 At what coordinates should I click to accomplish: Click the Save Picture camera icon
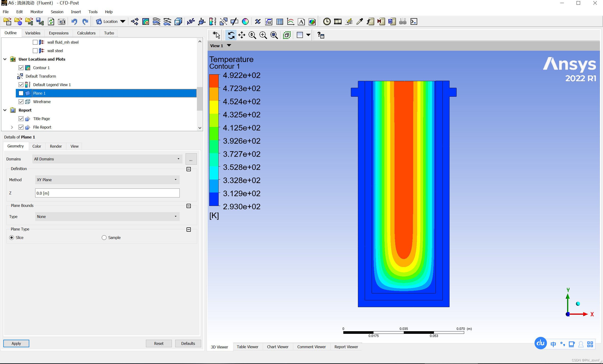coord(62,21)
